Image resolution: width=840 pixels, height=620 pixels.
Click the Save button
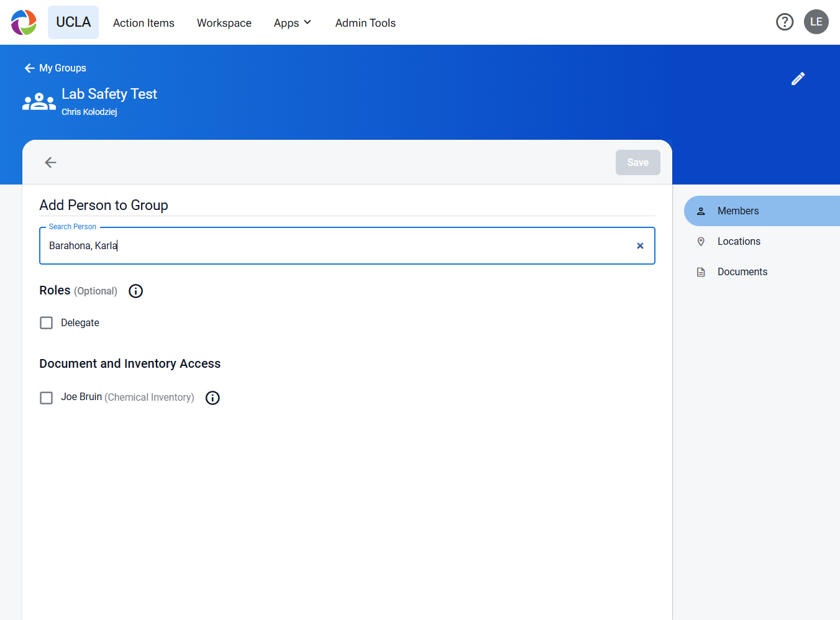tap(638, 162)
